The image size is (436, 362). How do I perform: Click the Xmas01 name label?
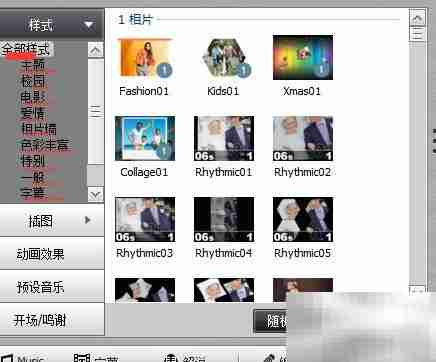302,91
